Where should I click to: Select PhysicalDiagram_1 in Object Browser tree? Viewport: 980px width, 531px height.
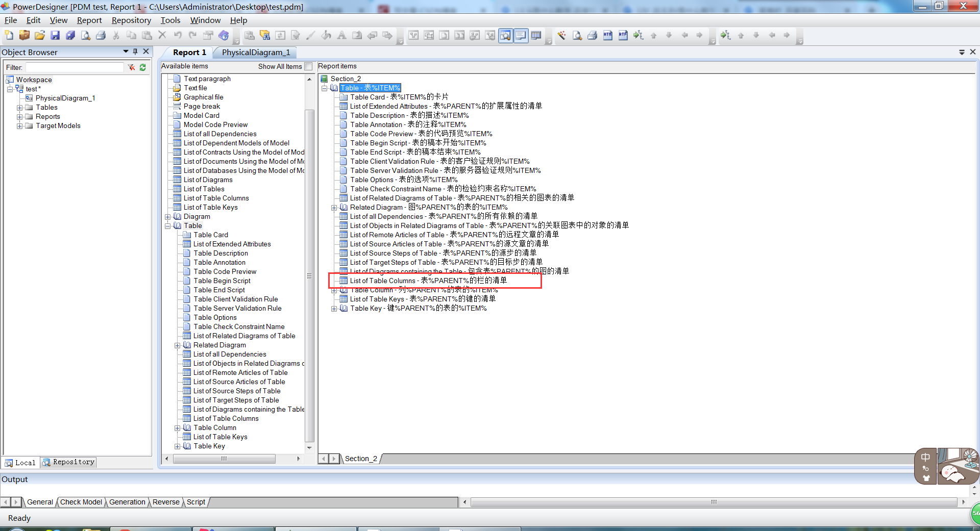coord(65,98)
